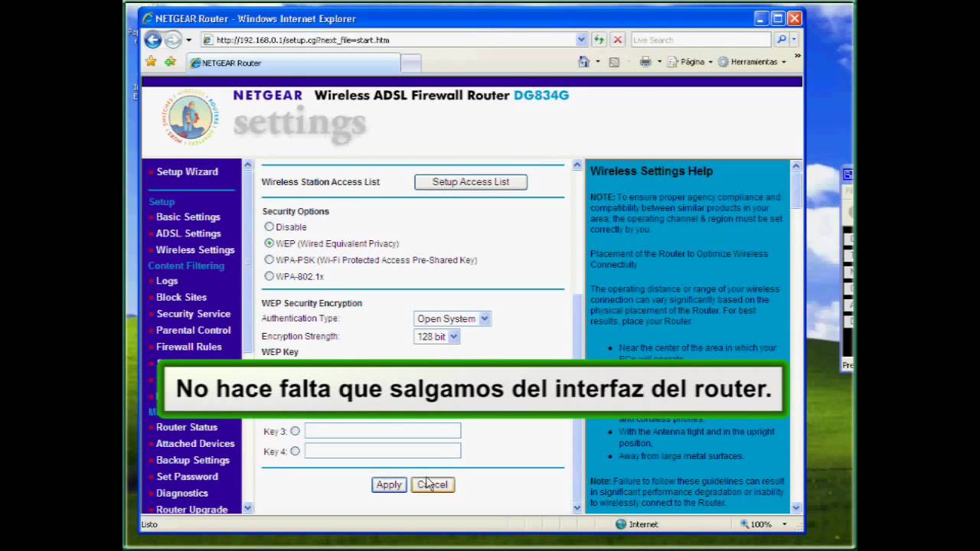Open Wireless Settings in sidebar
980x551 pixels.
point(195,250)
